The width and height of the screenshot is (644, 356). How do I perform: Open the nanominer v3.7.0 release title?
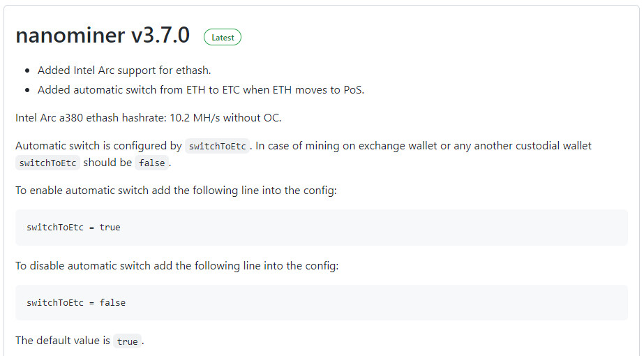(103, 36)
